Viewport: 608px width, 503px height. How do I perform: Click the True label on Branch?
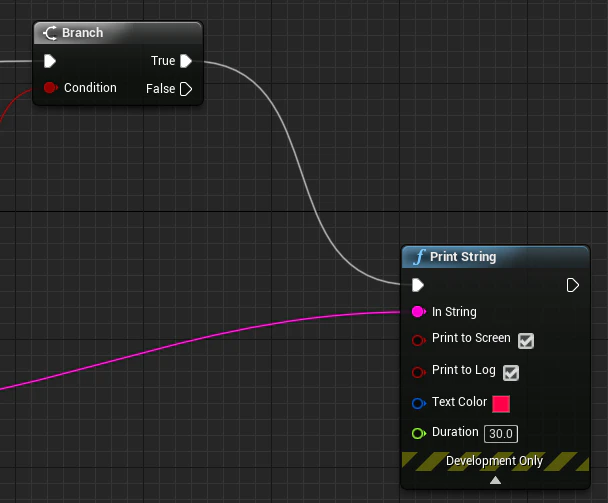[x=163, y=61]
